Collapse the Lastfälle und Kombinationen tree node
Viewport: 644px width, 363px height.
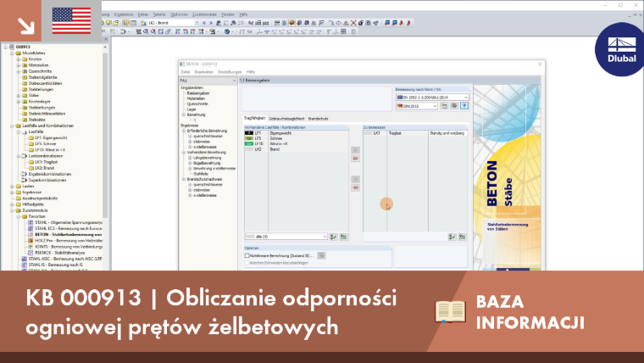(13, 126)
